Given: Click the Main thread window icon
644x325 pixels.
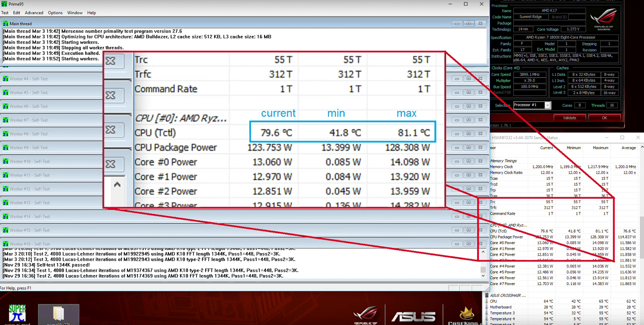Looking at the screenshot, I should point(6,23).
